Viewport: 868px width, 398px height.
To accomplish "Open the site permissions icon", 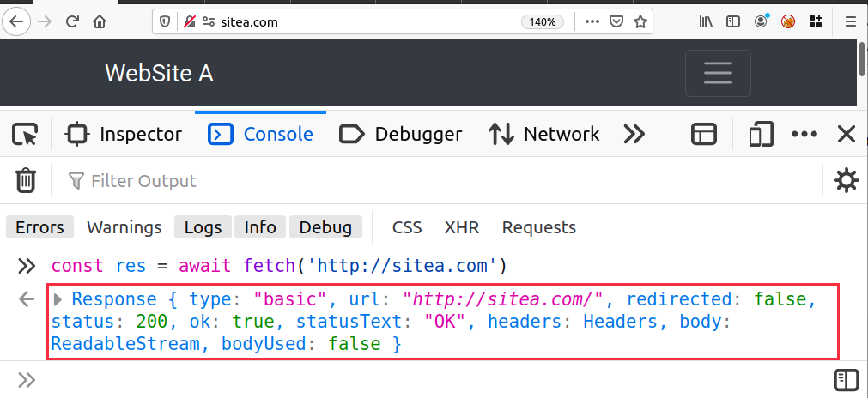I will (209, 22).
